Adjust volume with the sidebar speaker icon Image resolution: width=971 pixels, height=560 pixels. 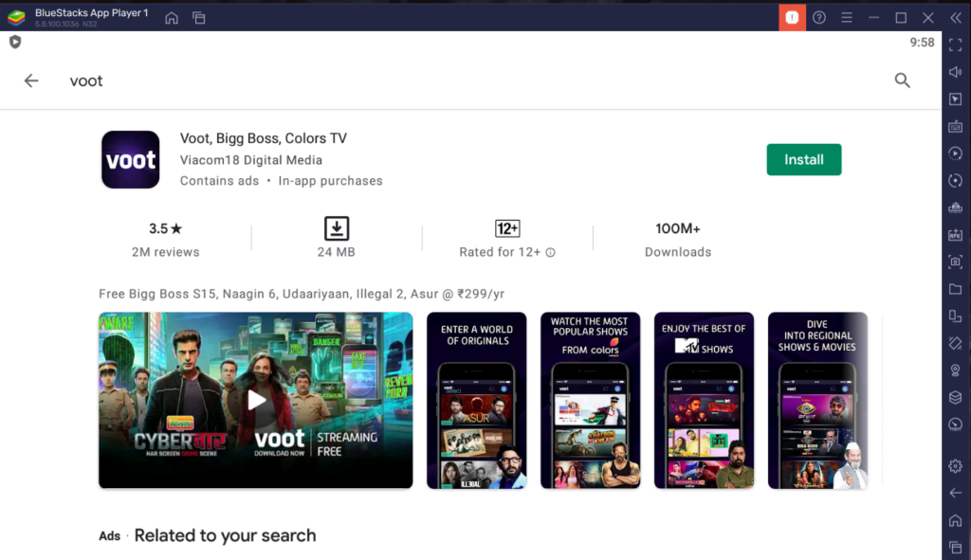tap(955, 71)
